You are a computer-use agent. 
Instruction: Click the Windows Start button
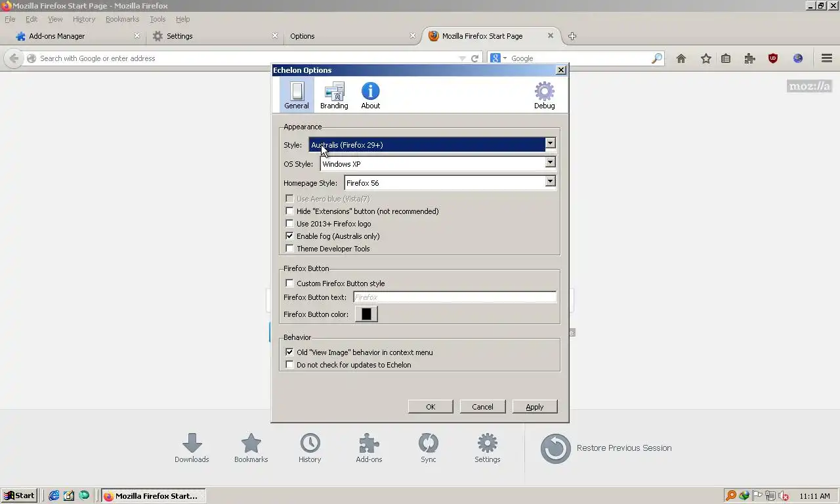coord(18,495)
